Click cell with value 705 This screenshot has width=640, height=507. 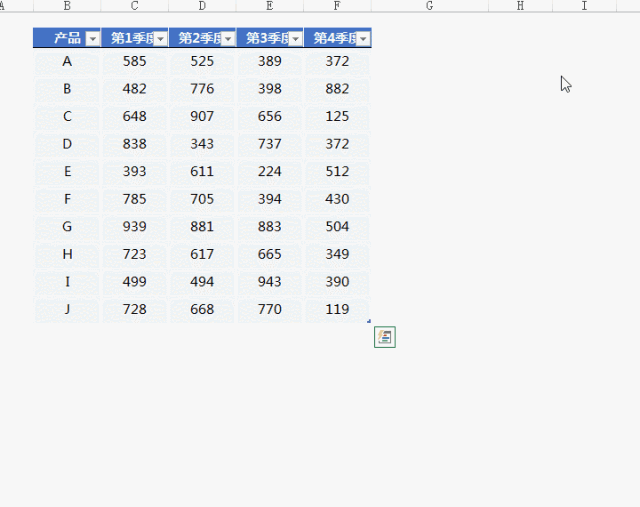202,199
